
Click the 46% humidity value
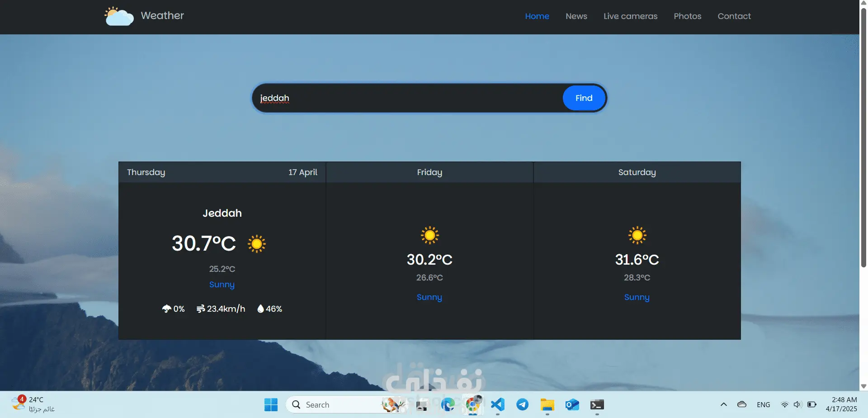point(274,309)
